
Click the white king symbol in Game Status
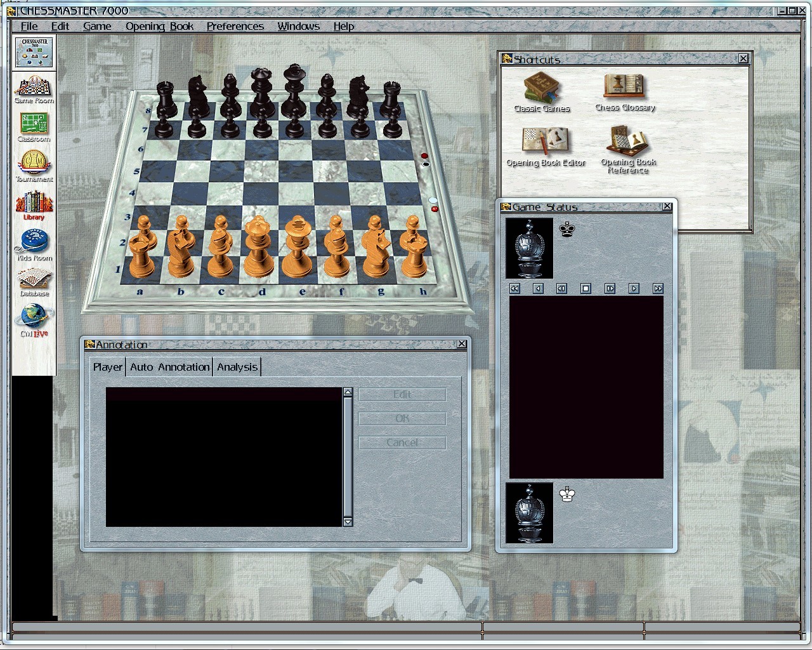[x=568, y=494]
